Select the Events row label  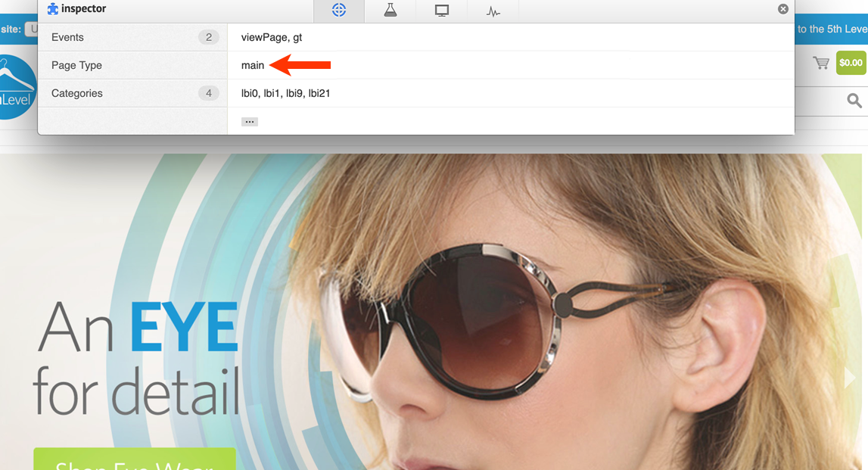pos(67,37)
